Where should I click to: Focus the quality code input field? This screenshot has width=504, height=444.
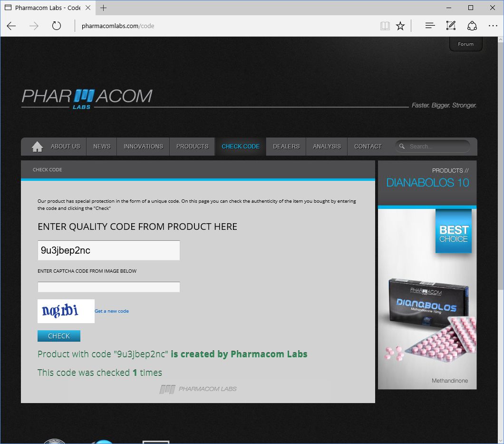(108, 250)
